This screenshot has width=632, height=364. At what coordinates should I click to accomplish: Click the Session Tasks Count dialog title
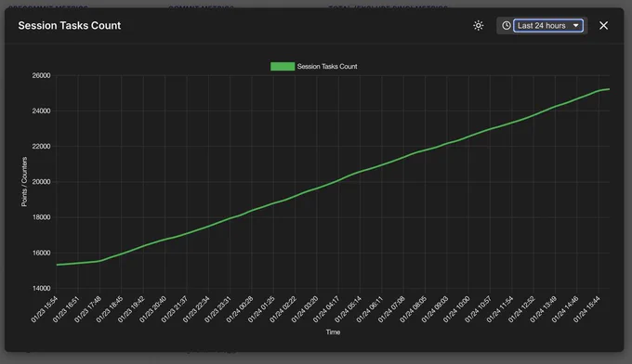click(70, 25)
